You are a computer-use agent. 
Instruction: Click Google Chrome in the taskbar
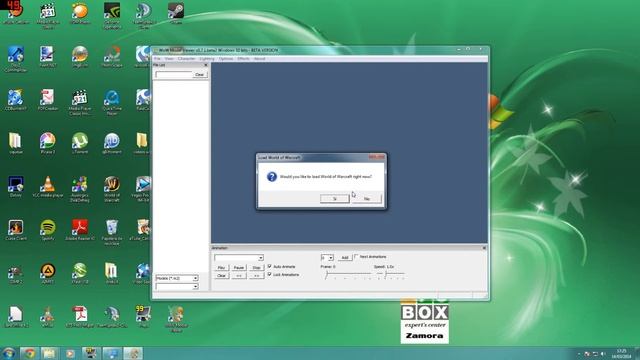pyautogui.click(x=29, y=353)
